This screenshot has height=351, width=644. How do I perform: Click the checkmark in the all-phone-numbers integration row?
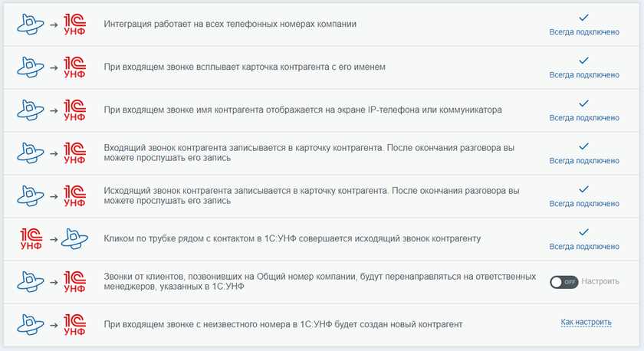coord(583,17)
